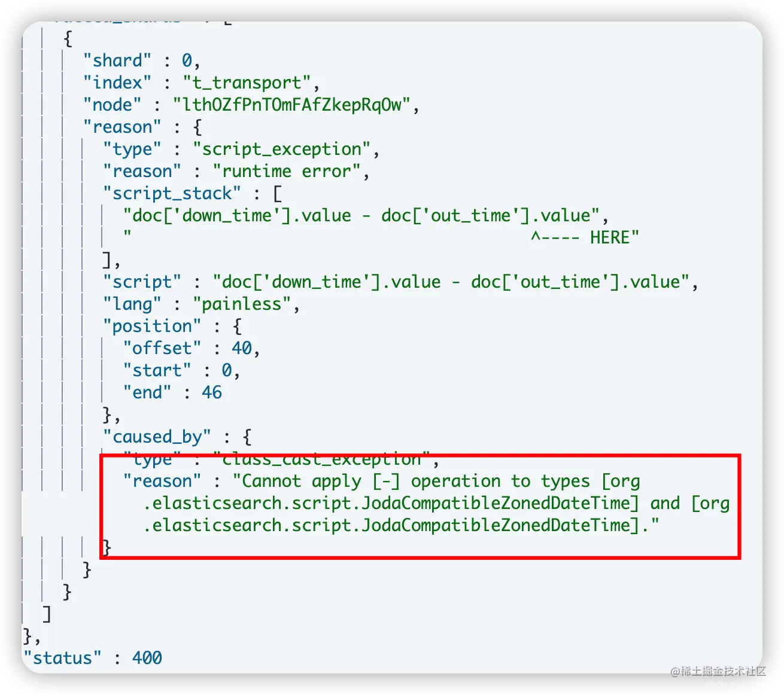Click the "status" : 400 line
Screen dimensions: 784x695
point(93,658)
